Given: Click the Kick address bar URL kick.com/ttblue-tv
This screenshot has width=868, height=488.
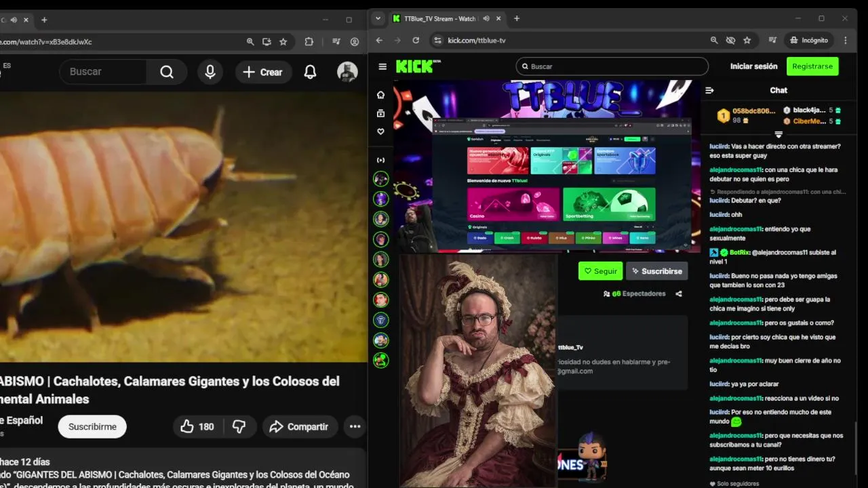Looking at the screenshot, I should point(477,40).
